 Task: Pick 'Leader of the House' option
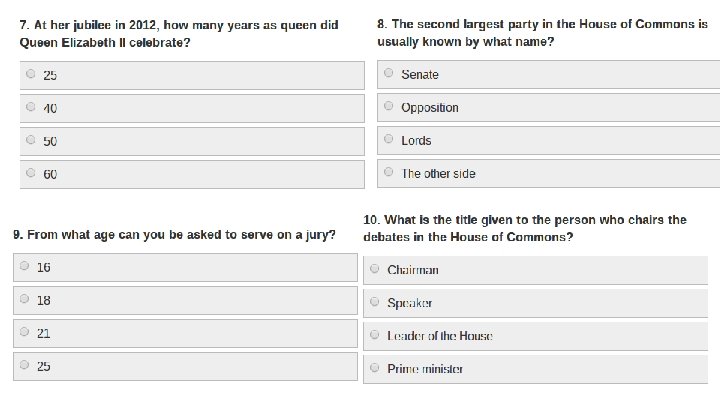(375, 335)
